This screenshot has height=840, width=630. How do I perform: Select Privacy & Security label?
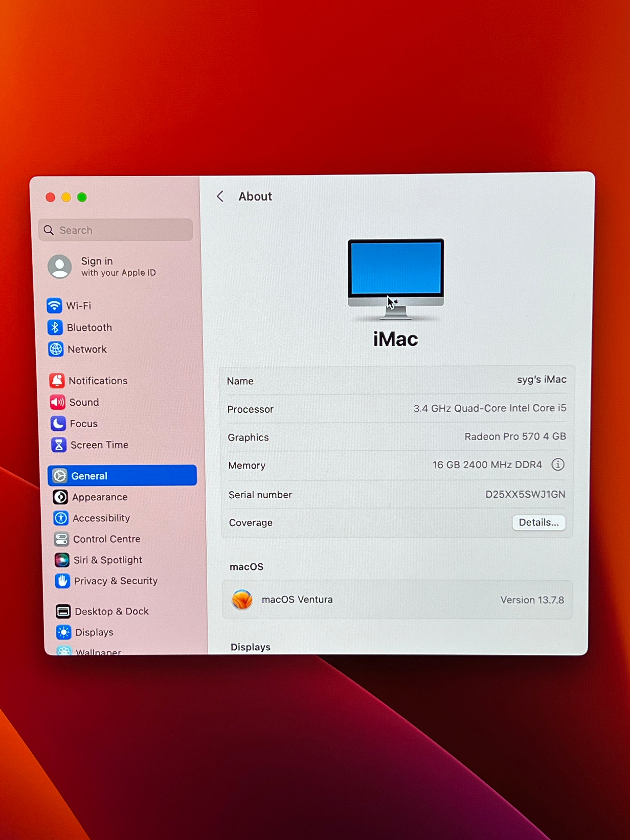pyautogui.click(x=115, y=581)
